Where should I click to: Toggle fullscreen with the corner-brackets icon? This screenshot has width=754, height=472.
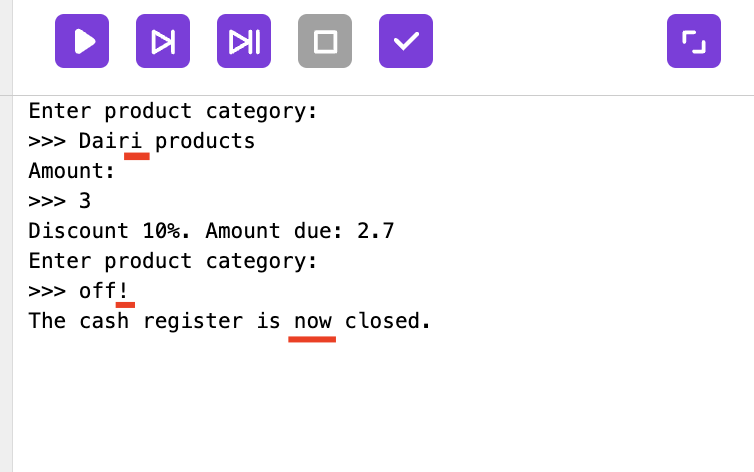pos(694,41)
